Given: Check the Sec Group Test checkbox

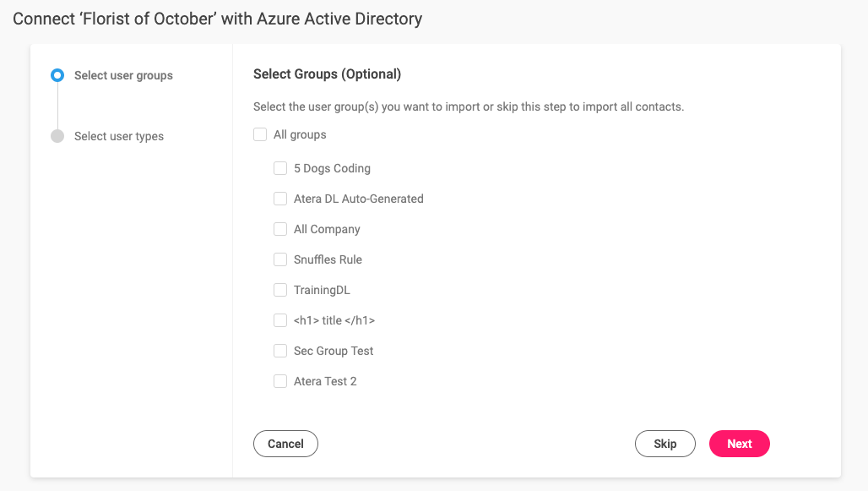Looking at the screenshot, I should pos(280,352).
